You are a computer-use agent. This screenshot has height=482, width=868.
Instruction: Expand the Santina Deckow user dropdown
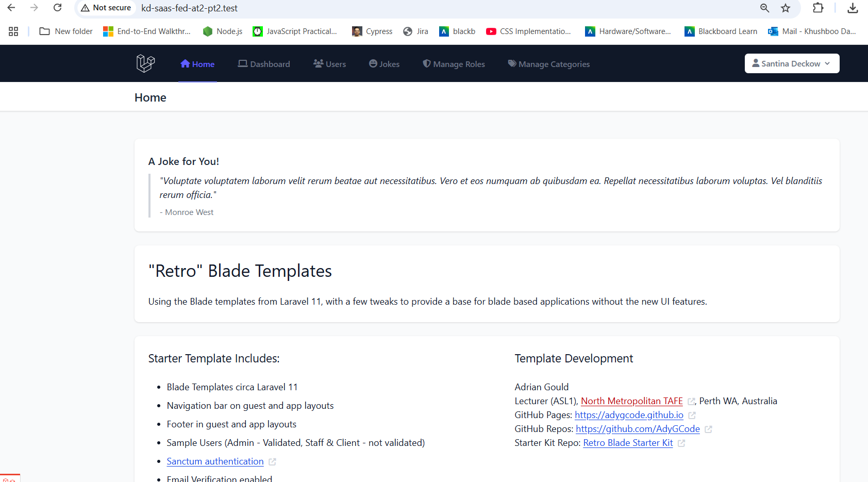tap(791, 63)
